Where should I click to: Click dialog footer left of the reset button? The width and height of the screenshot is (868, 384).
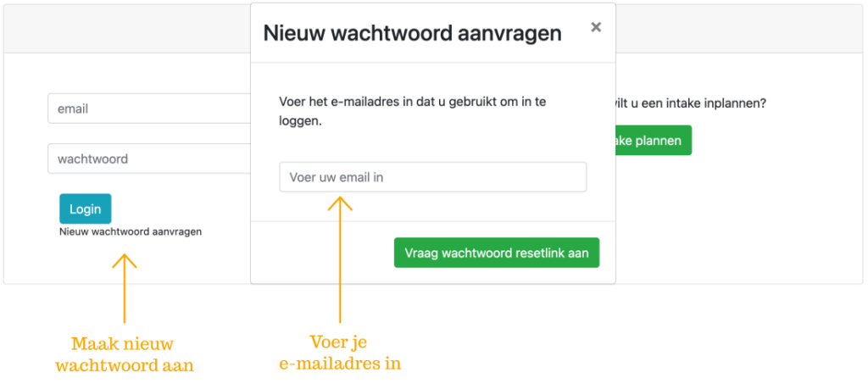322,253
